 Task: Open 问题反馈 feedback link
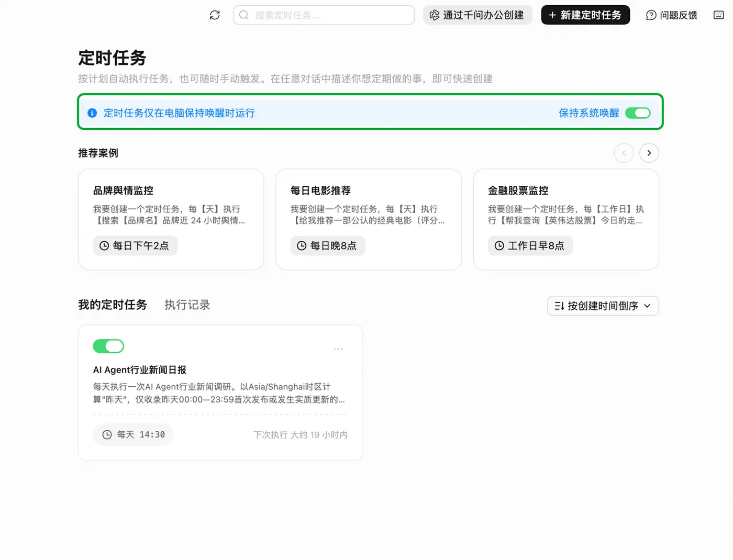point(672,15)
